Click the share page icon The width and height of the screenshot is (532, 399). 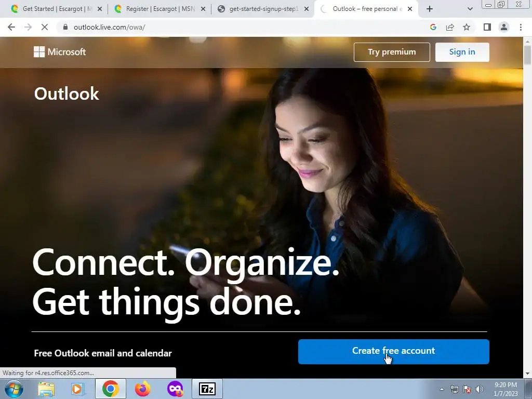(450, 27)
